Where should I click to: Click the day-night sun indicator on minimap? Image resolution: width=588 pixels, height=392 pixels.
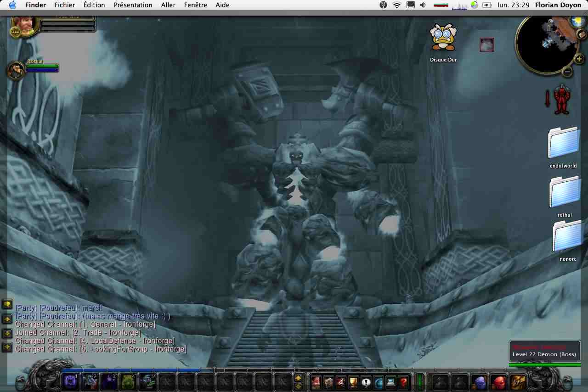[577, 21]
